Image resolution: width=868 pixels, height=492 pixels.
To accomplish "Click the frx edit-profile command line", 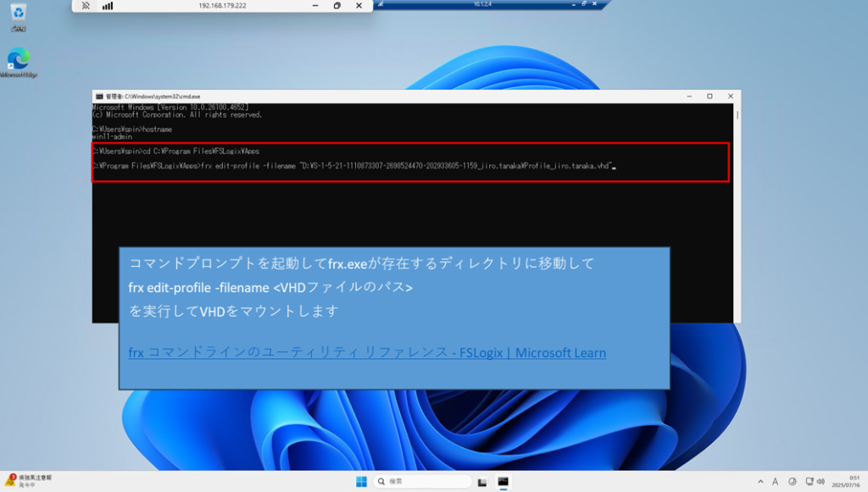I will point(354,166).
